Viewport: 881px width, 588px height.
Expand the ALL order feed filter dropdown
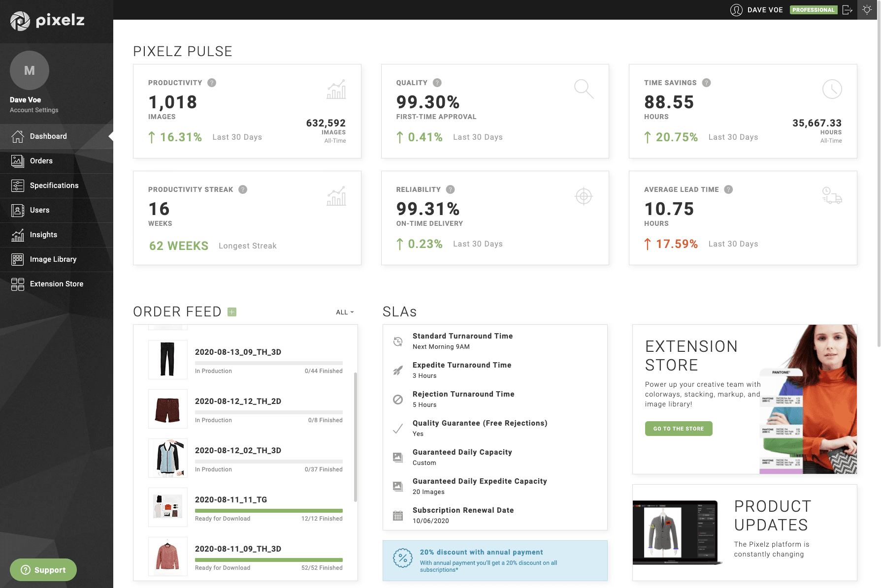[x=345, y=312]
